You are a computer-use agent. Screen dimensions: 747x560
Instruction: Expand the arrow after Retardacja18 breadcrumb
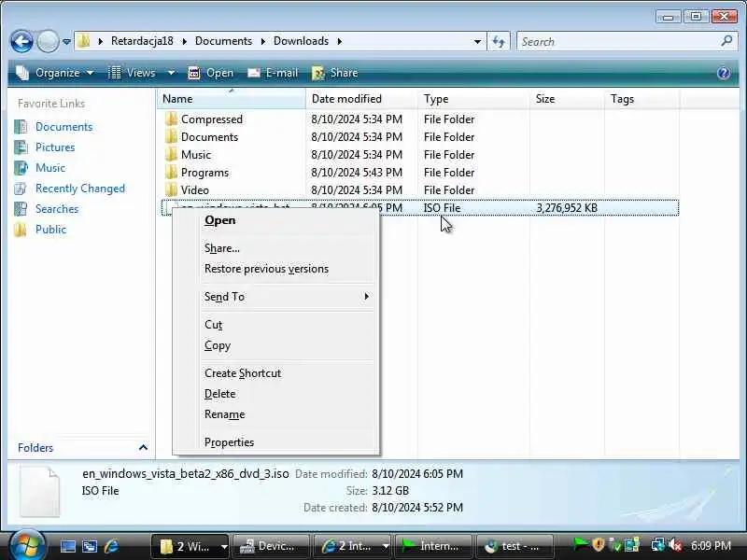point(184,41)
